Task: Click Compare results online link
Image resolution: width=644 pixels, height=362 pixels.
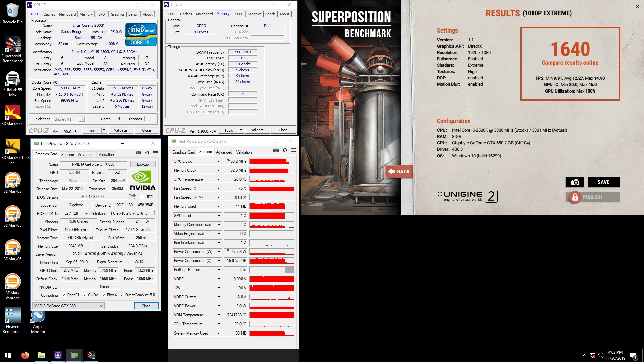Action: click(x=570, y=63)
